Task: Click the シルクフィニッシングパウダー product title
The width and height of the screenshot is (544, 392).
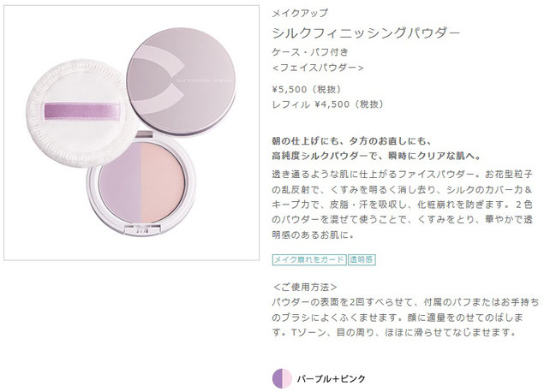Action: pos(366,33)
